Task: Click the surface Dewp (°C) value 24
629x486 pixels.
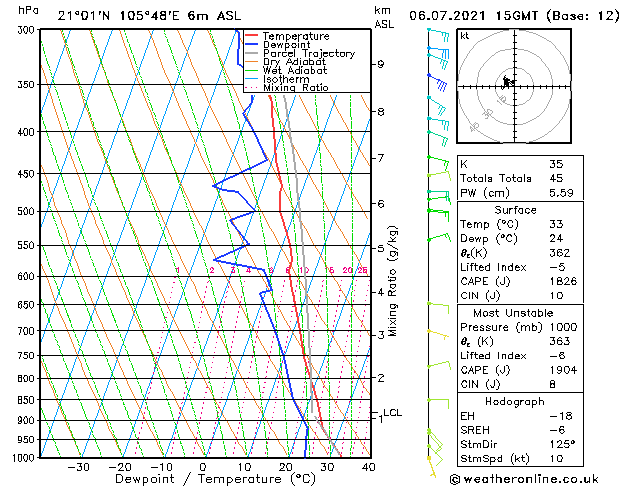Action: [x=556, y=239]
